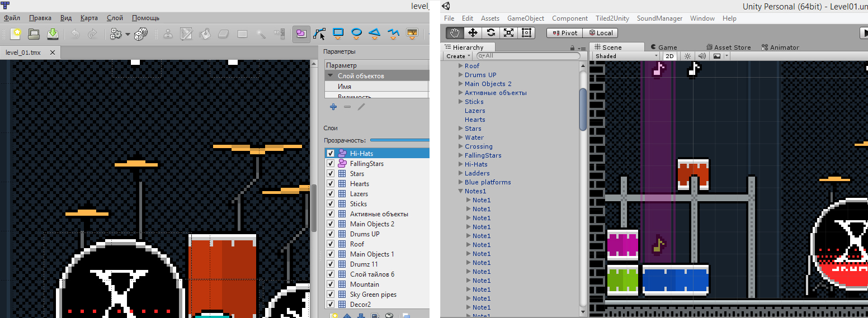Switch to the Game tab in Unity
Image resolution: width=868 pixels, height=318 pixels.
[663, 48]
